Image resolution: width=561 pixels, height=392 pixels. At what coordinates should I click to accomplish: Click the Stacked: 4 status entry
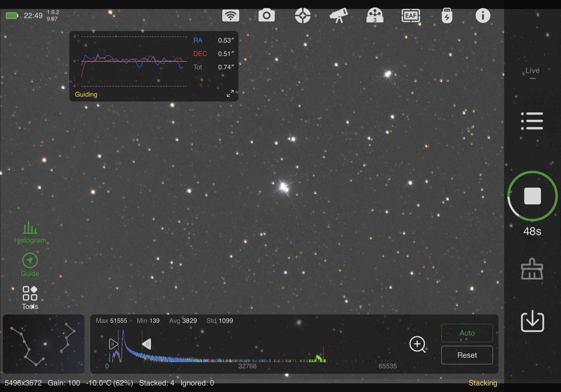pyautogui.click(x=157, y=383)
